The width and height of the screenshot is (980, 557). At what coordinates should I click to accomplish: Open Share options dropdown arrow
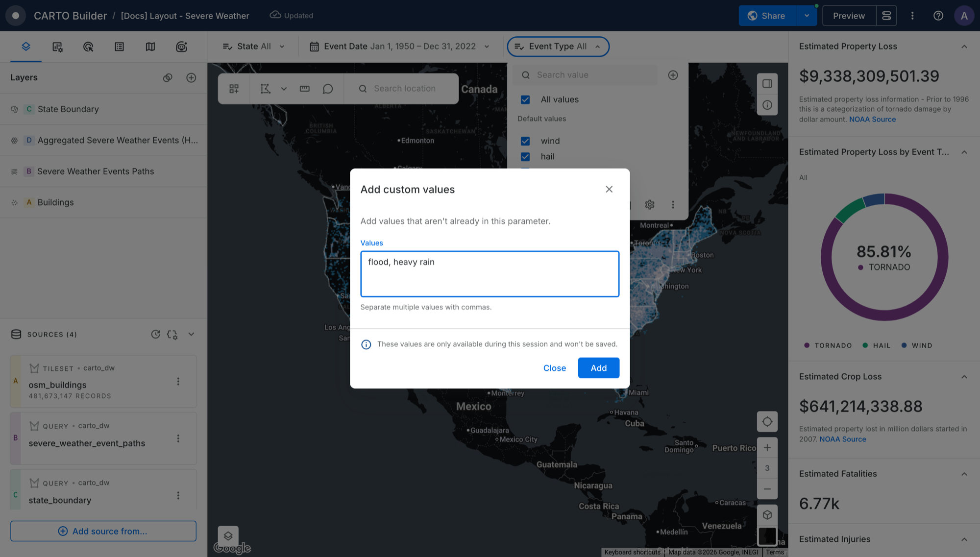tap(807, 16)
